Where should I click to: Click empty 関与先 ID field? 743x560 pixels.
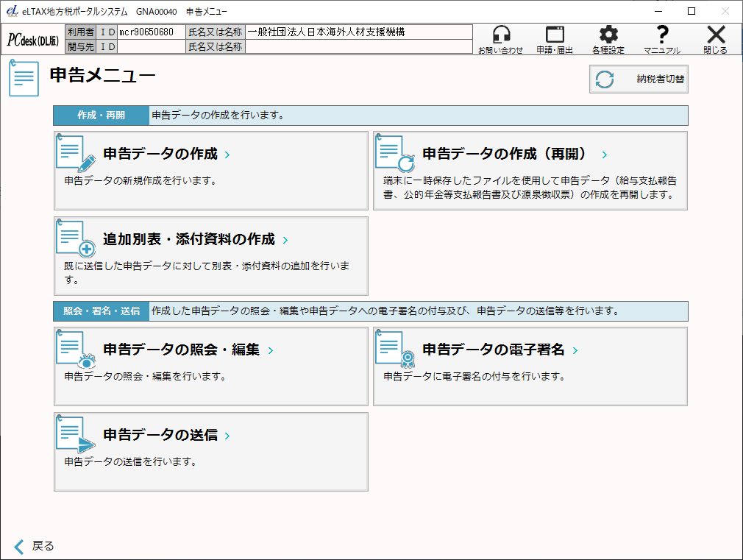[x=151, y=46]
